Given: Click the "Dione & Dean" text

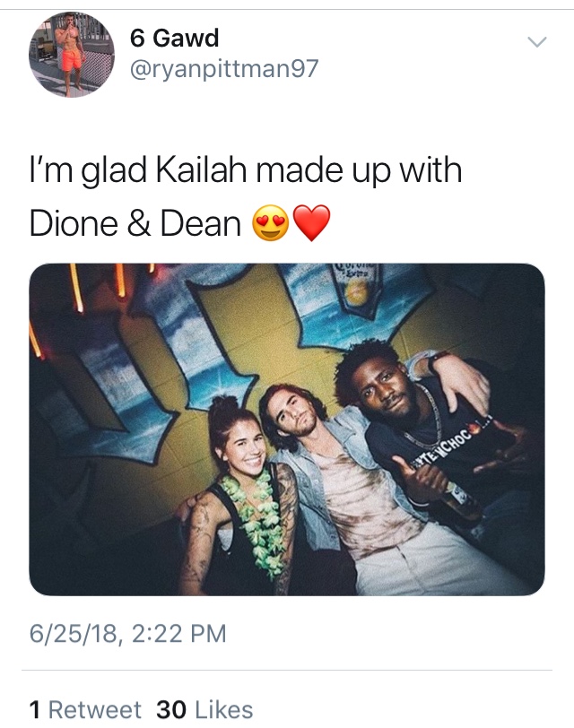Looking at the screenshot, I should 135,223.
